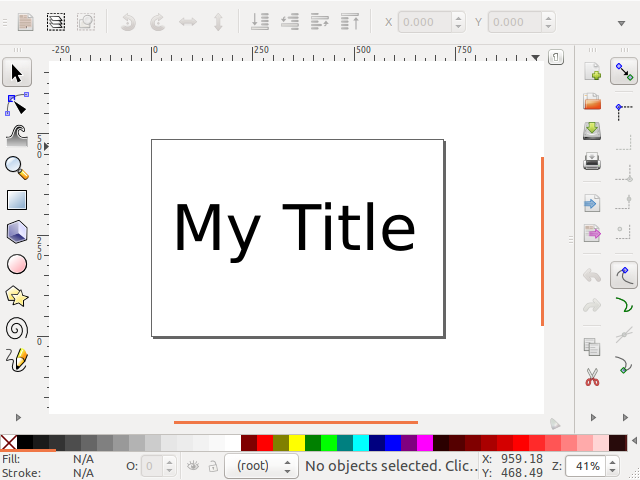This screenshot has height=480, width=640.
Task: Select the Star and polygon tool
Action: pos(16,296)
